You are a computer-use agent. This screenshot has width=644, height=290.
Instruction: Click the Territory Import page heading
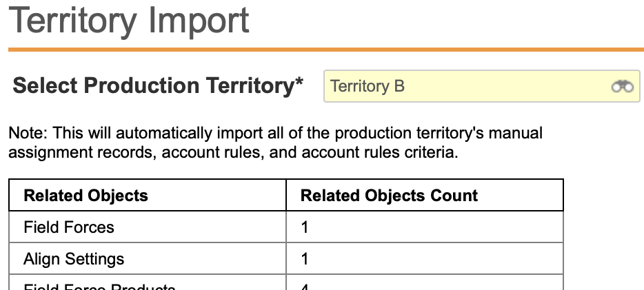pos(128,21)
